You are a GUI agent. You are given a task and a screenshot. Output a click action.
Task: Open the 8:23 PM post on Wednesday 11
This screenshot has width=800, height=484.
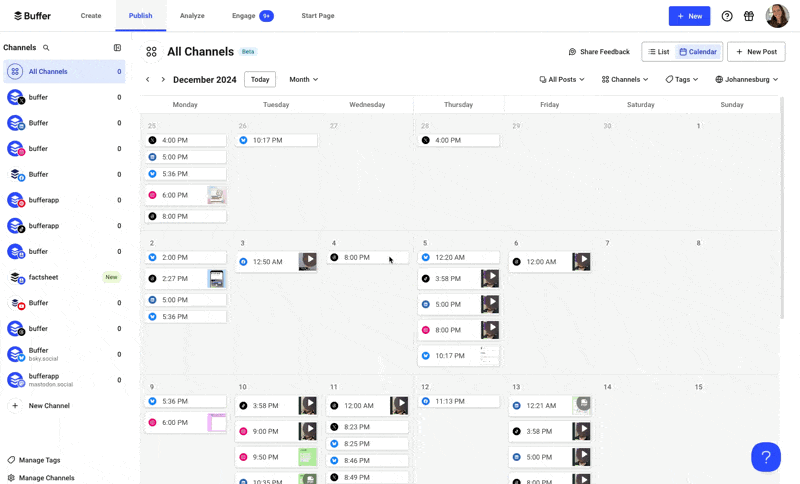click(368, 427)
